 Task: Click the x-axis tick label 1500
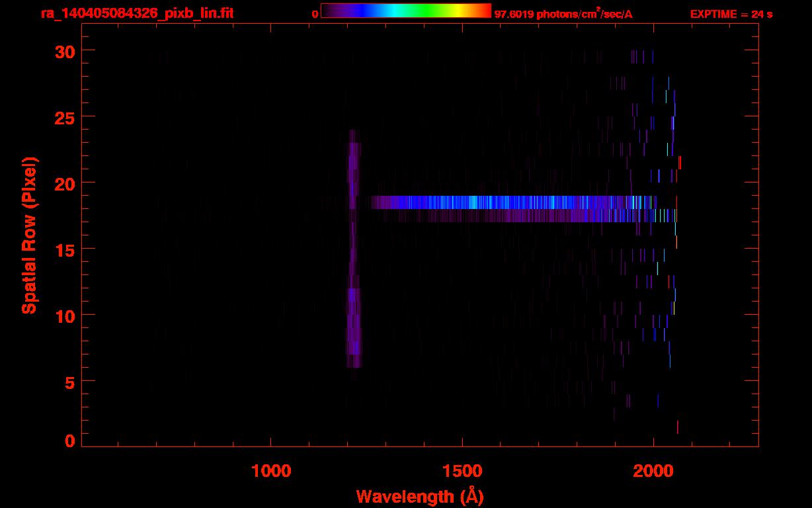pos(462,471)
